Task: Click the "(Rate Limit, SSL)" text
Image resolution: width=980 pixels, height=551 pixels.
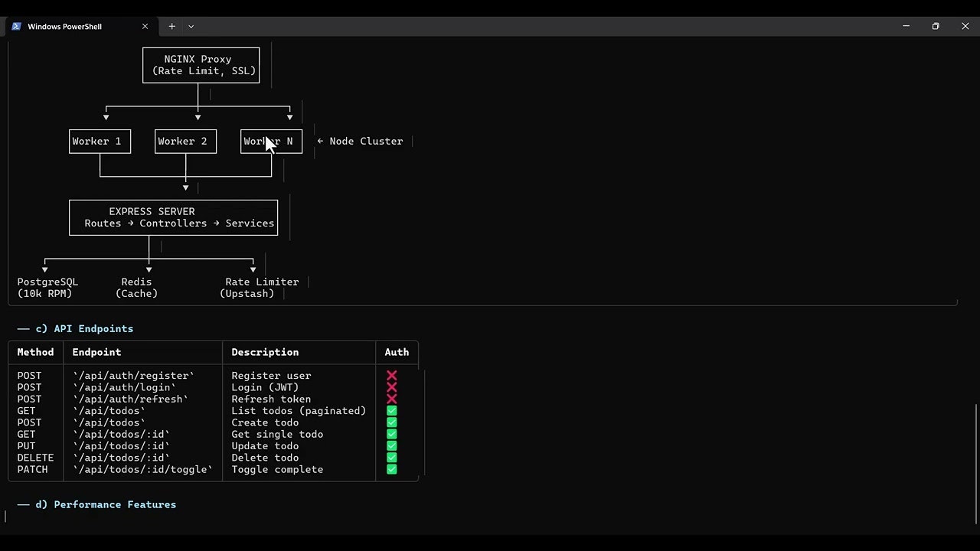Action: click(204, 71)
